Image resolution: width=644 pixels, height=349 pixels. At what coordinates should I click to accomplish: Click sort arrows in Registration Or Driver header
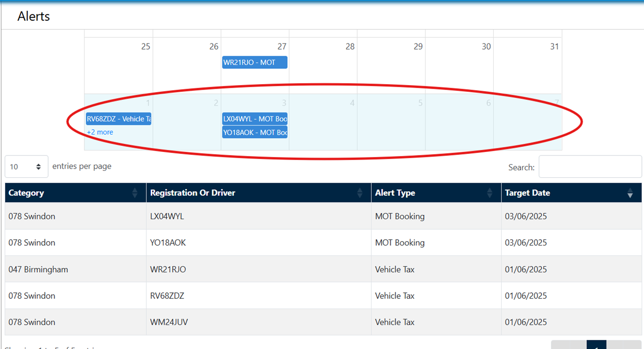pyautogui.click(x=360, y=193)
